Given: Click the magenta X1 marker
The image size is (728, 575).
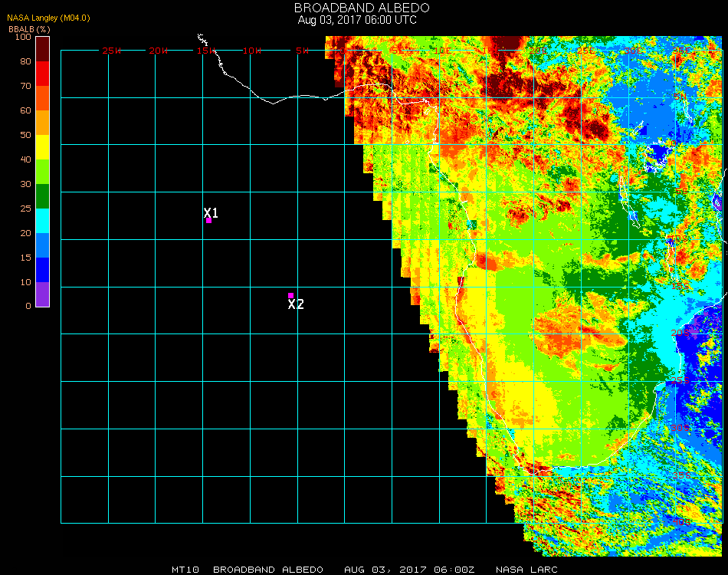Looking at the screenshot, I should [x=208, y=220].
